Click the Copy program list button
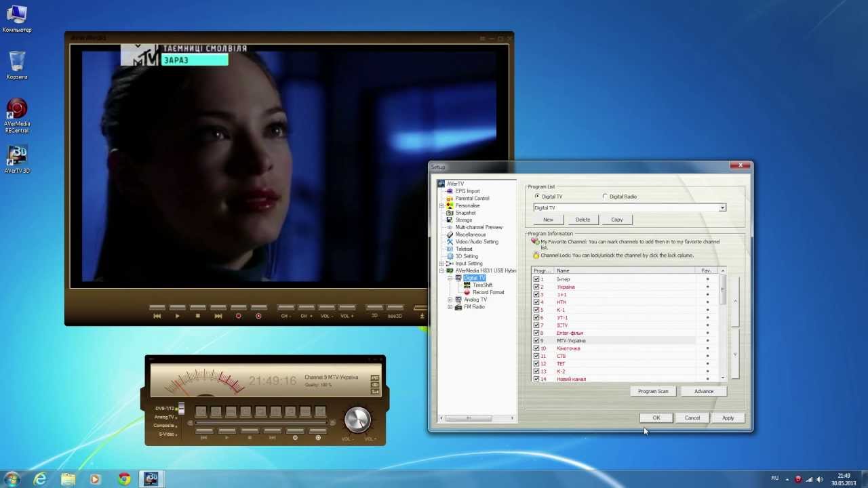This screenshot has height=488, width=868. (617, 220)
